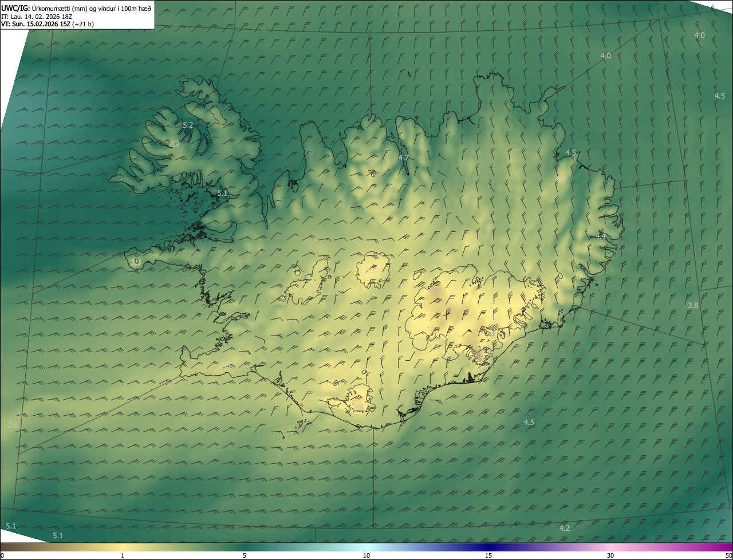The height and width of the screenshot is (560, 733).
Task: Select the valid time line "VT: Sun. 15.02.2026 15Z (+21 h)"
Action: [x=48, y=24]
